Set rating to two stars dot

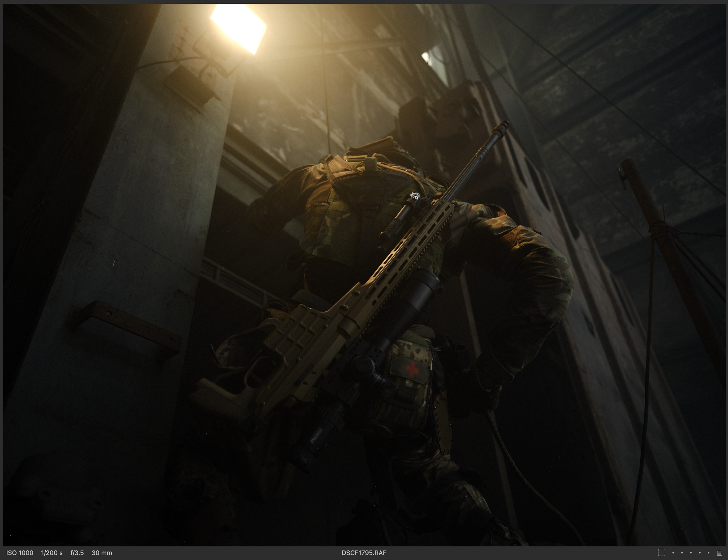(x=682, y=553)
